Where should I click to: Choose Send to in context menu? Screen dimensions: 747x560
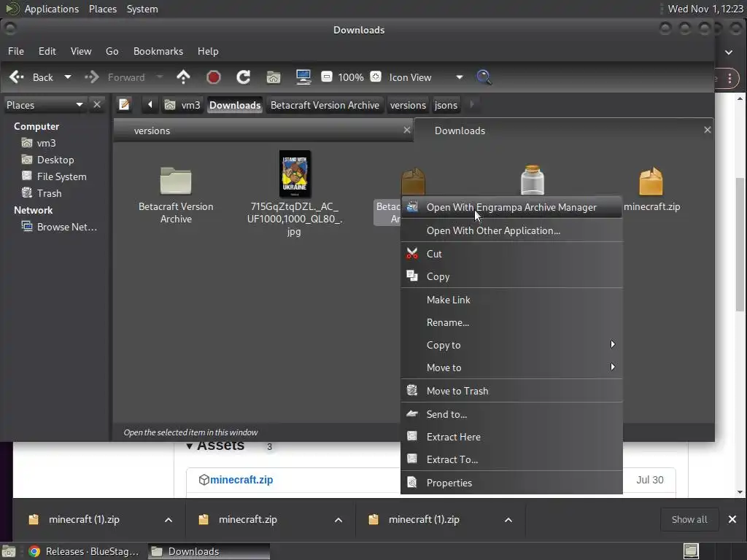click(x=511, y=414)
